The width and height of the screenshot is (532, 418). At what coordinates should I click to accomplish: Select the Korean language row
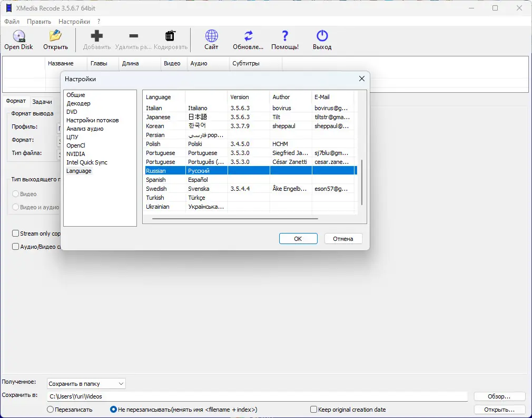click(x=250, y=126)
